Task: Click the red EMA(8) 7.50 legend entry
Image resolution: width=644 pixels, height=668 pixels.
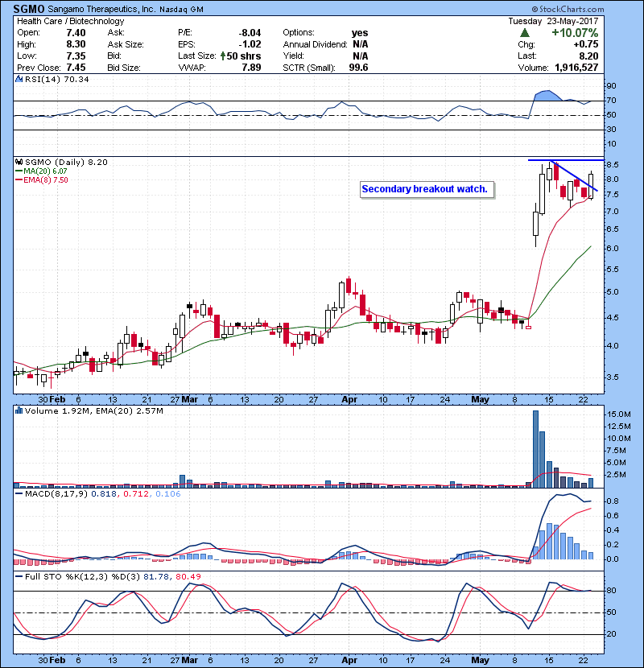Action: click(x=42, y=179)
